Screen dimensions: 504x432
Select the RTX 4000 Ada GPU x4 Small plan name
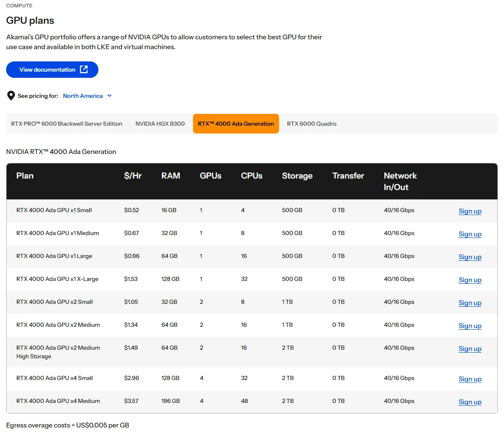tap(54, 378)
